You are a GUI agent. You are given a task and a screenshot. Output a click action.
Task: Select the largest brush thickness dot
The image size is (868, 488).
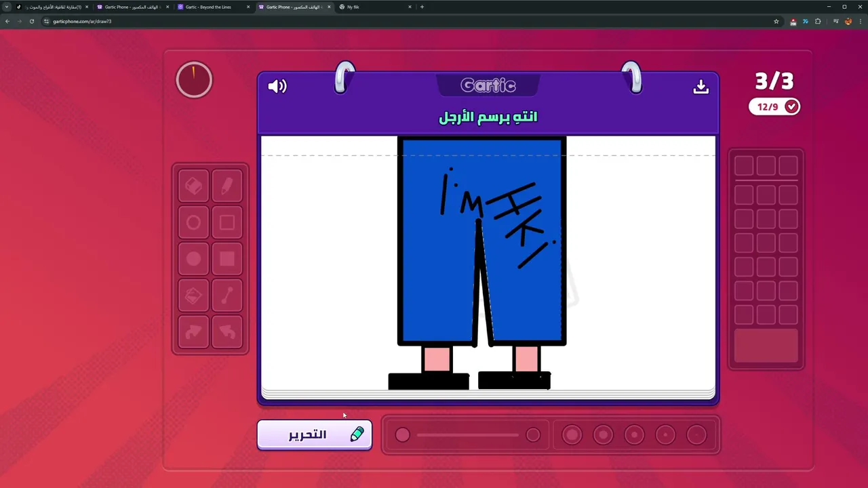(572, 435)
